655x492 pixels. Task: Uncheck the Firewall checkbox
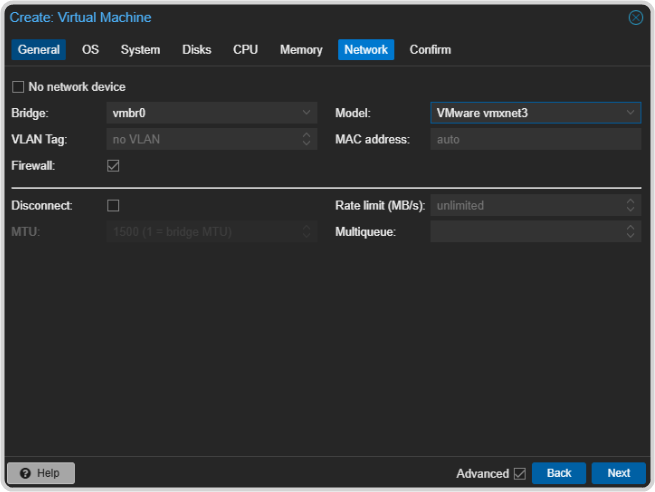113,165
